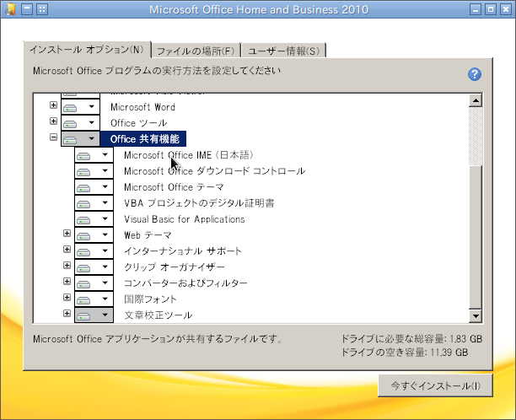Minimize the Office setup window
The width and height of the screenshot is (516, 420).
coord(476,9)
